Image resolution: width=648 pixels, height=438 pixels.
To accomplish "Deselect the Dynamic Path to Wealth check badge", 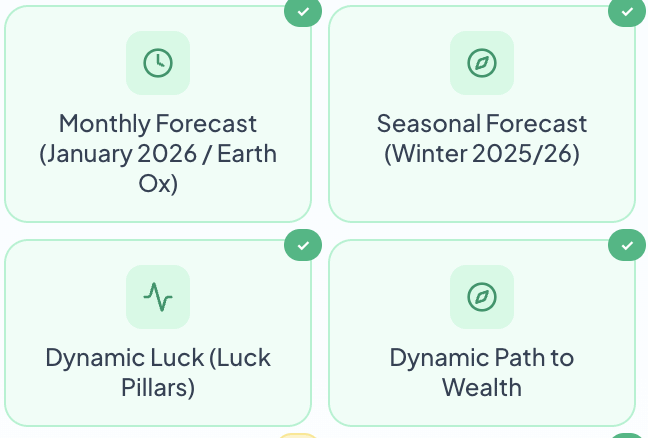I will (x=627, y=245).
